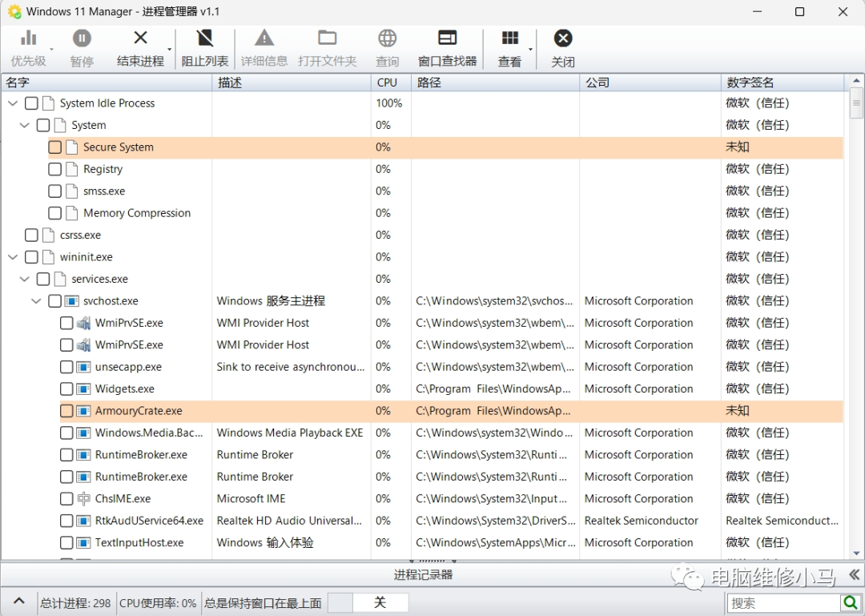
Task: Sort by the 路径 column header
Action: tap(496, 83)
